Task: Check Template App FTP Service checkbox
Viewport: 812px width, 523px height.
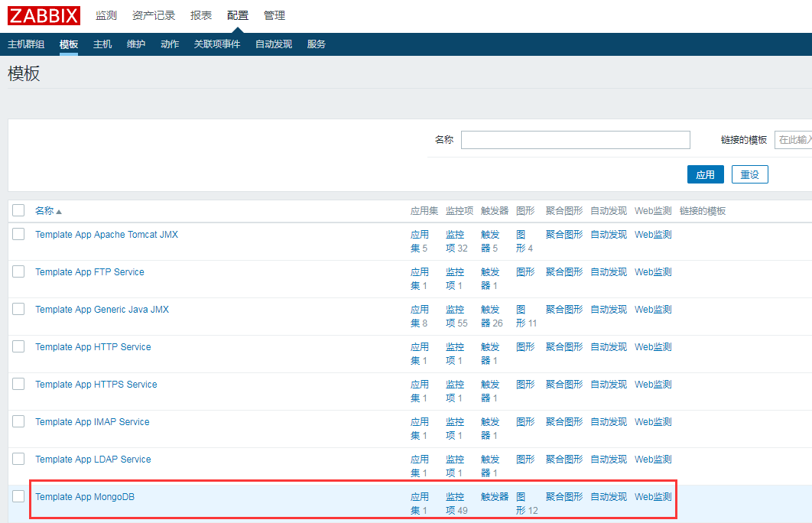Action: 18,271
